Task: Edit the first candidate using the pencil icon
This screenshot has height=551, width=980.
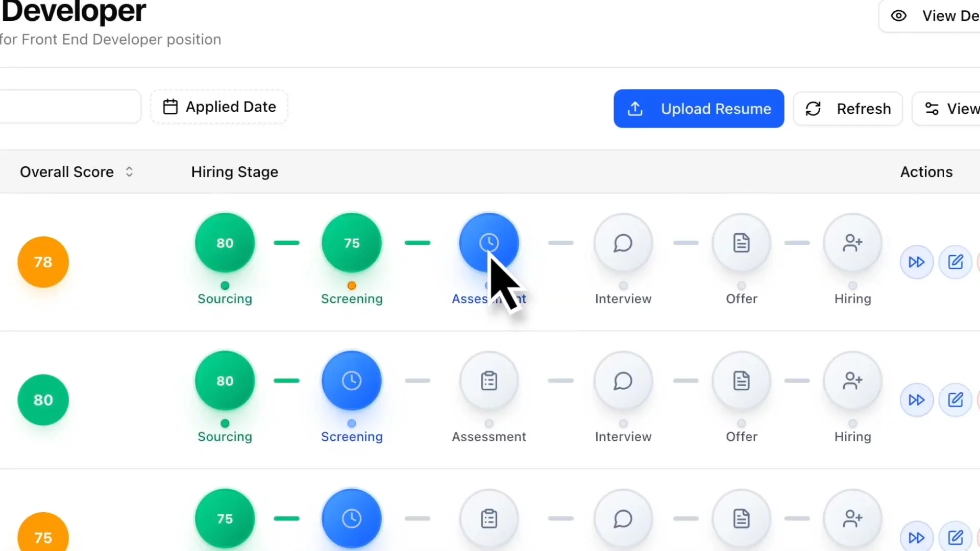Action: click(x=955, y=262)
